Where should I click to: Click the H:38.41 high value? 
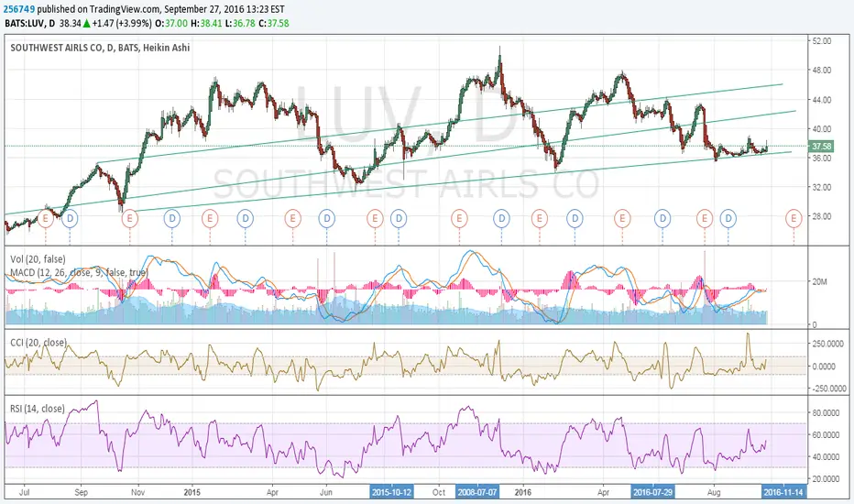coord(206,24)
